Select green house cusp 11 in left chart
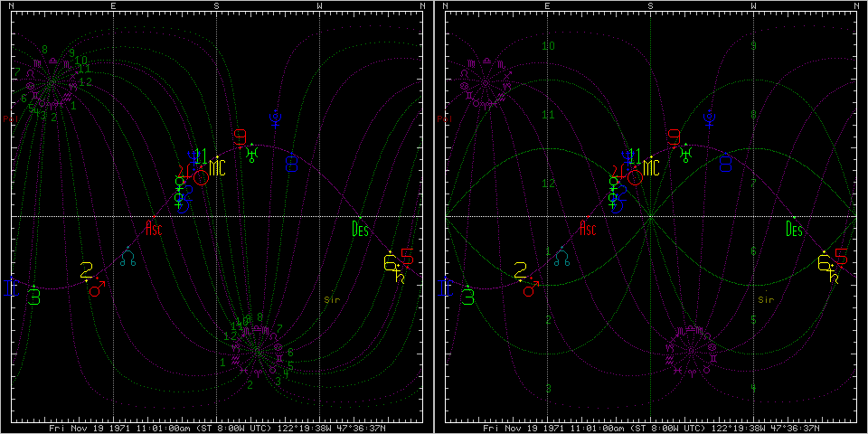The width and height of the screenshot is (868, 434). [201, 156]
